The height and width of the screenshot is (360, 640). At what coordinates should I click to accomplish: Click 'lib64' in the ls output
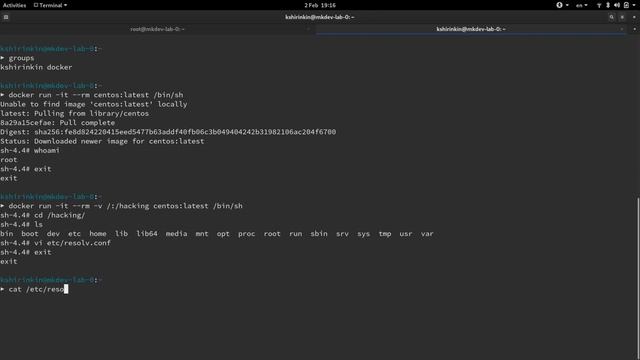(x=147, y=234)
